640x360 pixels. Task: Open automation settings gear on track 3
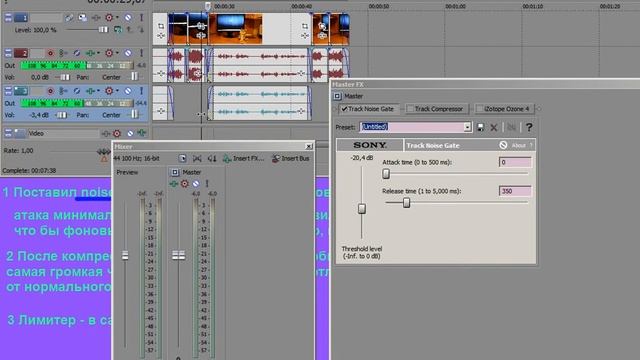(x=109, y=91)
